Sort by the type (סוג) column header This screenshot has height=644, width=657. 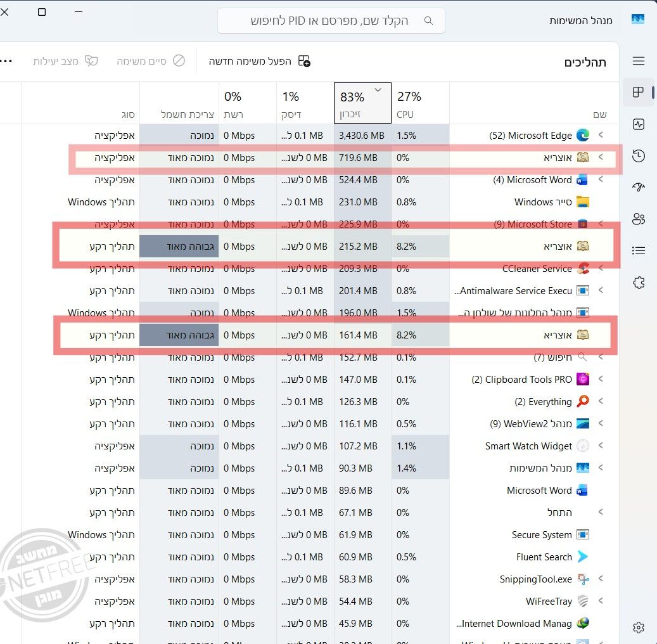click(80, 103)
